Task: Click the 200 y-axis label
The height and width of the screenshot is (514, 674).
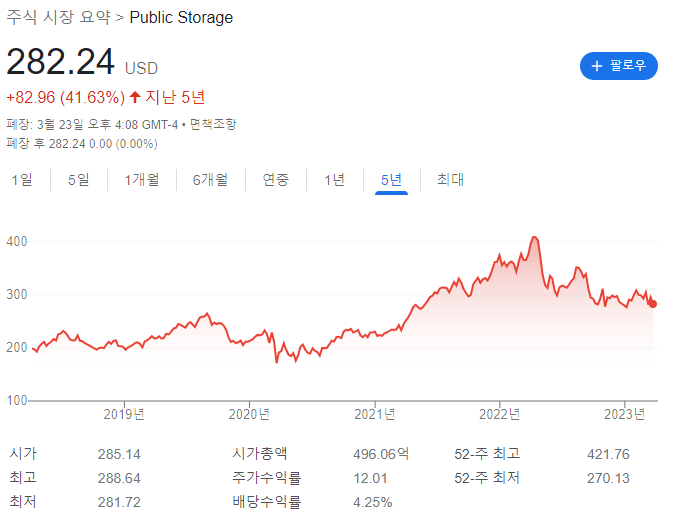Action: click(17, 347)
